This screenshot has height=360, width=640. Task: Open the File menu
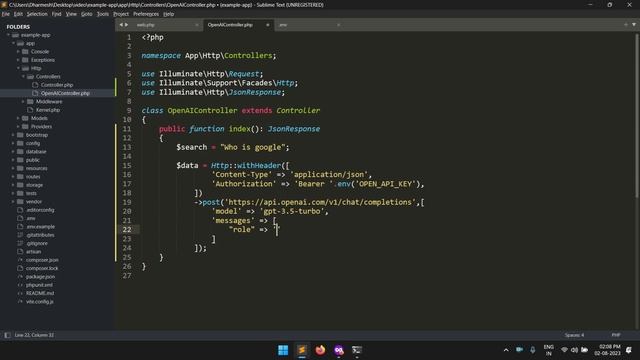[x=6, y=14]
